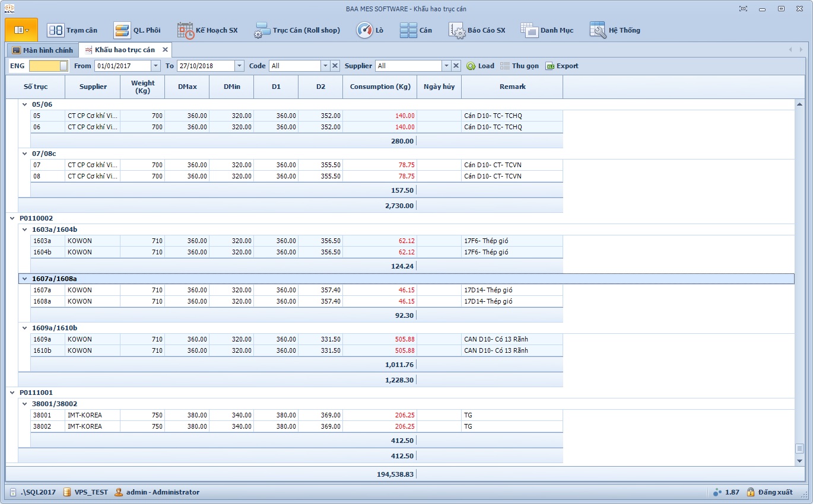Image resolution: width=813 pixels, height=504 pixels.
Task: Click the Đăng xuất logout button
Action: coord(770,492)
